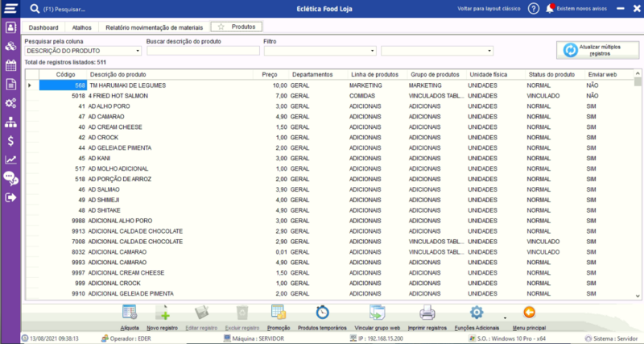
Task: Open the Funções Adicionais gear icon
Action: point(477,313)
